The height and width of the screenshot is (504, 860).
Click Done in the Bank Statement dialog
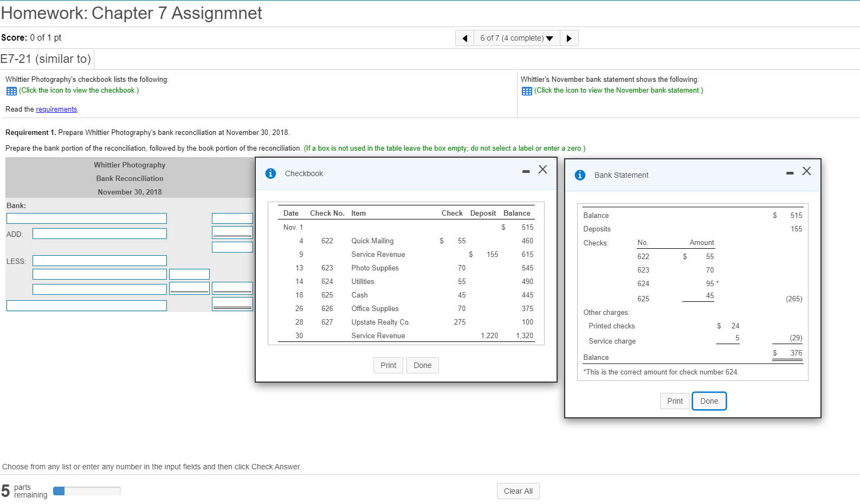click(709, 401)
